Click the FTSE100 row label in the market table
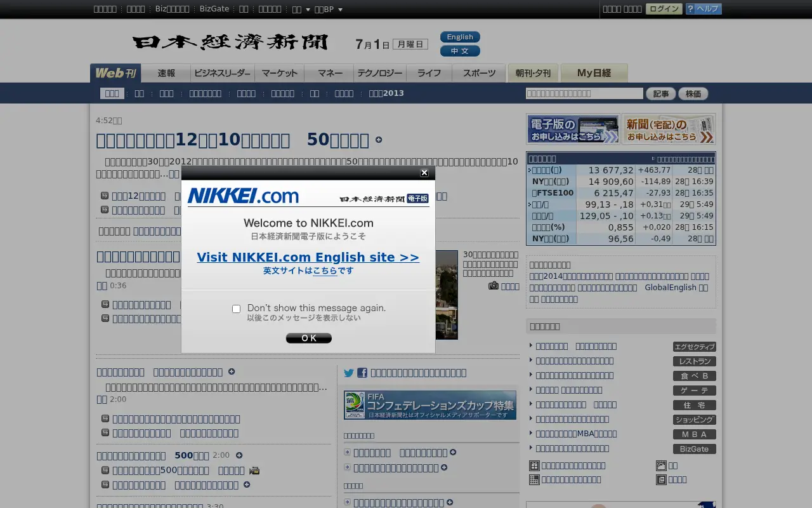 pyautogui.click(x=553, y=193)
